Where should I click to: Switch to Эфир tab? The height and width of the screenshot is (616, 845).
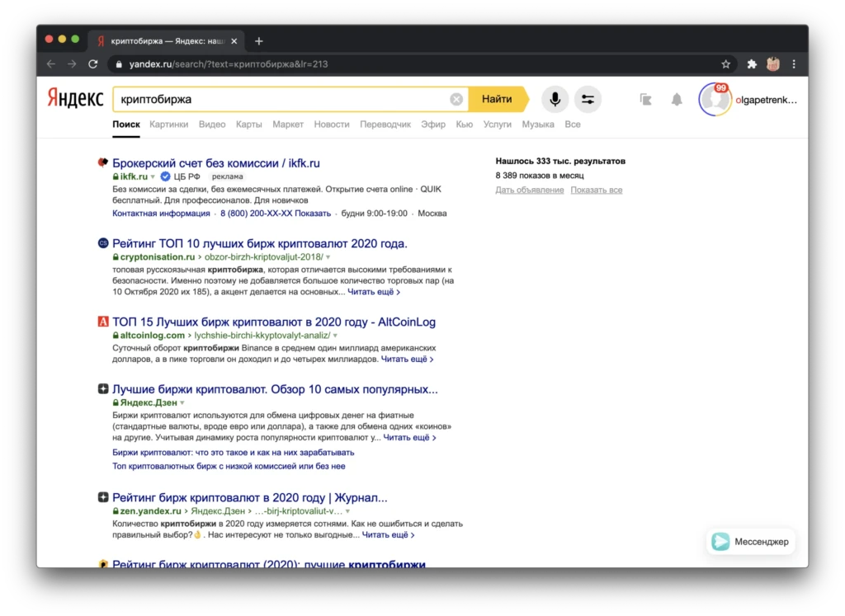click(x=432, y=125)
